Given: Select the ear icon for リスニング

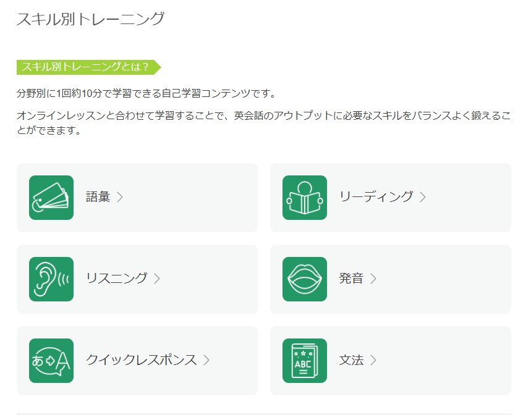Looking at the screenshot, I should (x=51, y=279).
